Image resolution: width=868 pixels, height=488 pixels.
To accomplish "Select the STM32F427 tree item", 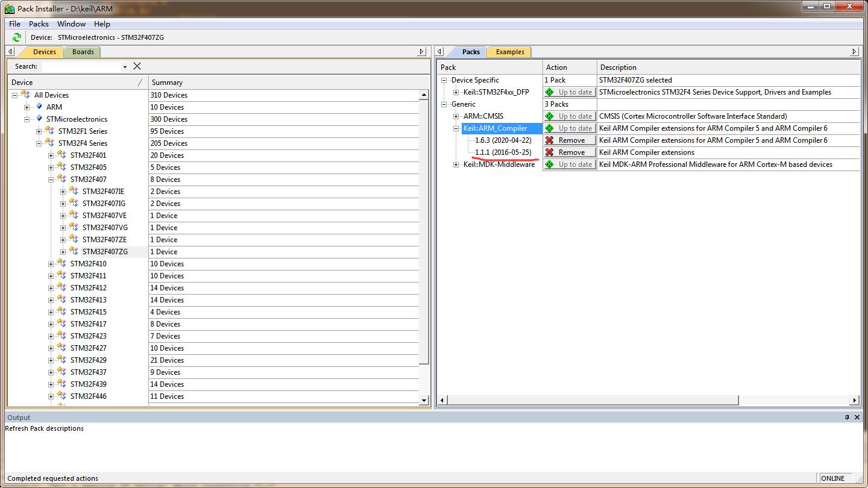I will [x=88, y=348].
